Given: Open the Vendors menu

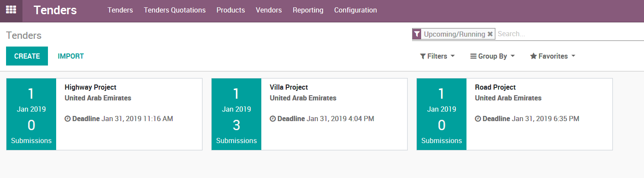Looking at the screenshot, I should (269, 10).
